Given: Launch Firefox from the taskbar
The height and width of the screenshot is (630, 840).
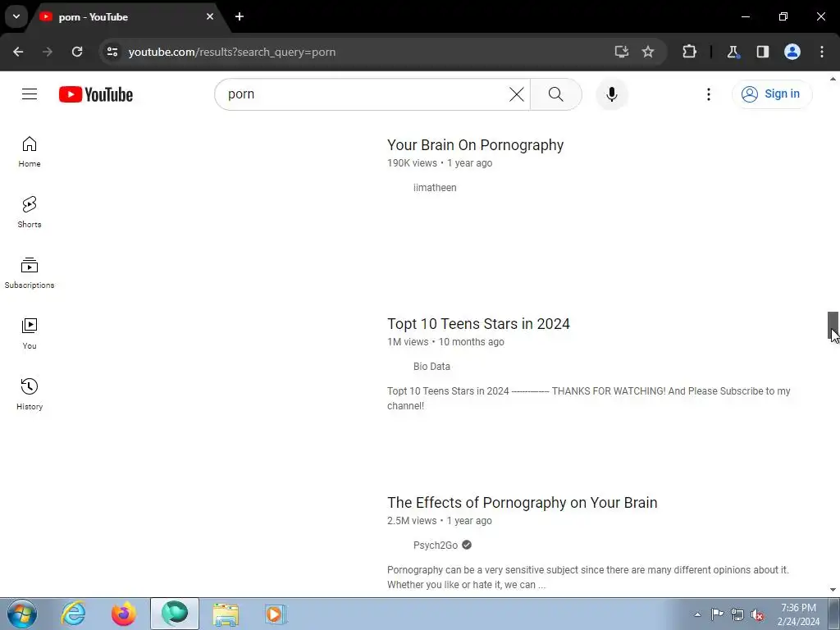Looking at the screenshot, I should [x=124, y=614].
